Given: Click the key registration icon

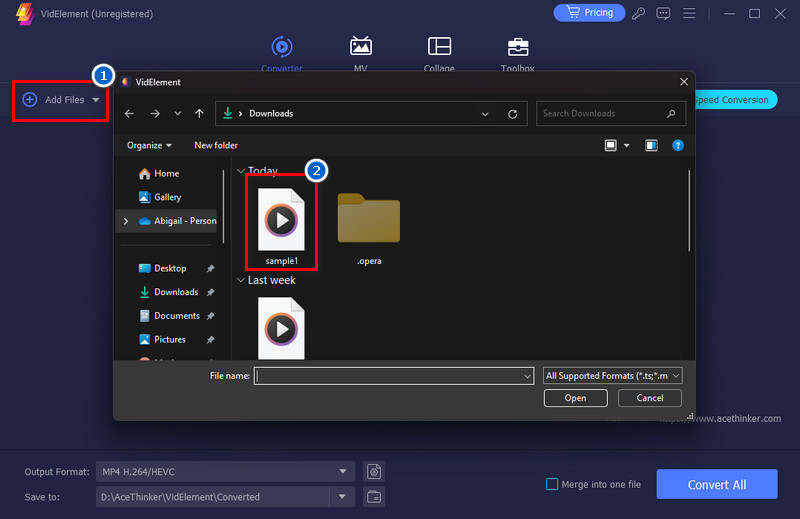Looking at the screenshot, I should [x=638, y=13].
